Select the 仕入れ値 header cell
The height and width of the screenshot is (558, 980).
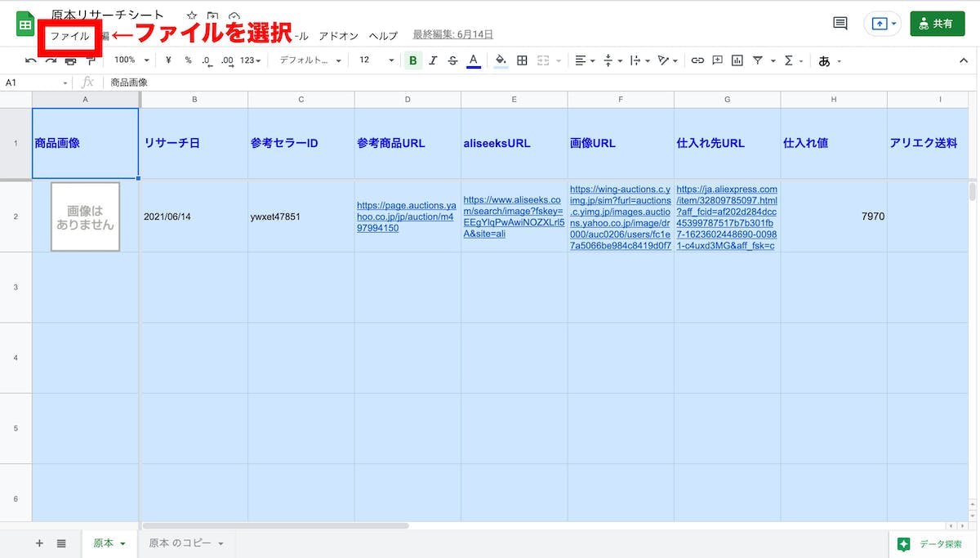click(834, 143)
